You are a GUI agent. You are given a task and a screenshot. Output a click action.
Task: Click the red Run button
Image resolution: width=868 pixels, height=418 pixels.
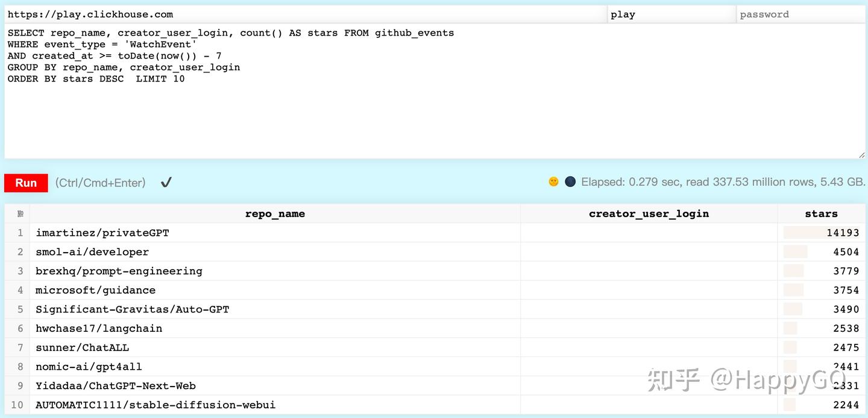pyautogui.click(x=26, y=183)
